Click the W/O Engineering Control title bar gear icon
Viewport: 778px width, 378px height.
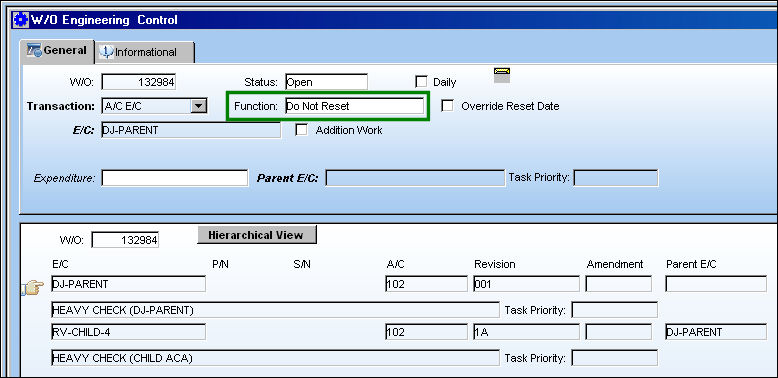pyautogui.click(x=20, y=20)
